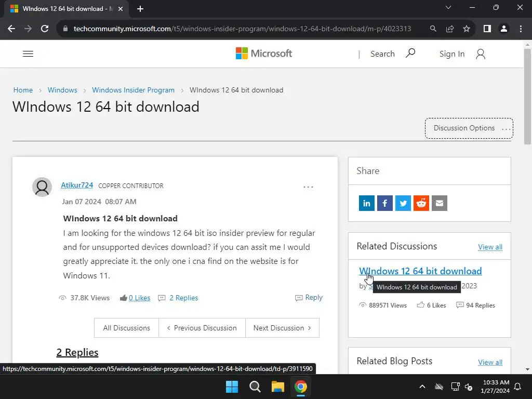This screenshot has height=399, width=532.
Task: Go to Home breadcrumb
Action: click(x=23, y=90)
